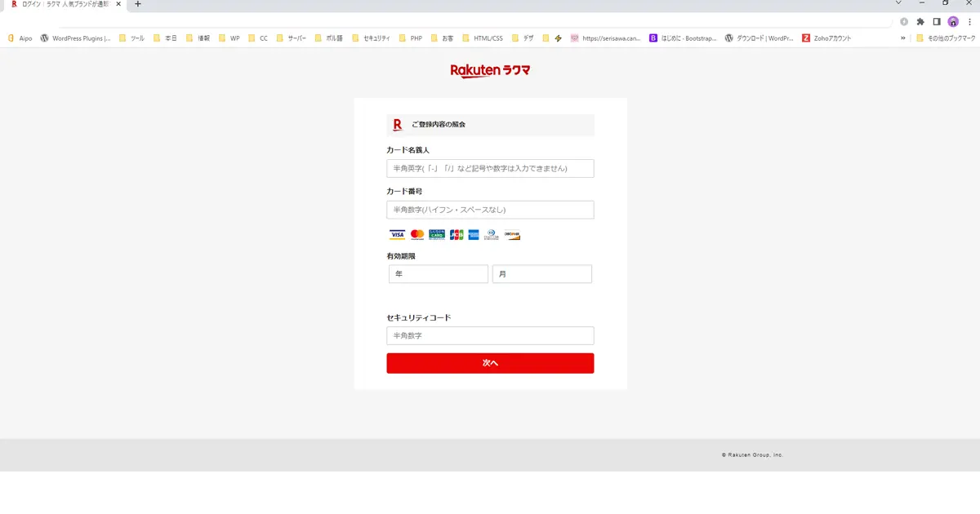Open the CC bookmark folder
The height and width of the screenshot is (514, 980).
(x=258, y=38)
